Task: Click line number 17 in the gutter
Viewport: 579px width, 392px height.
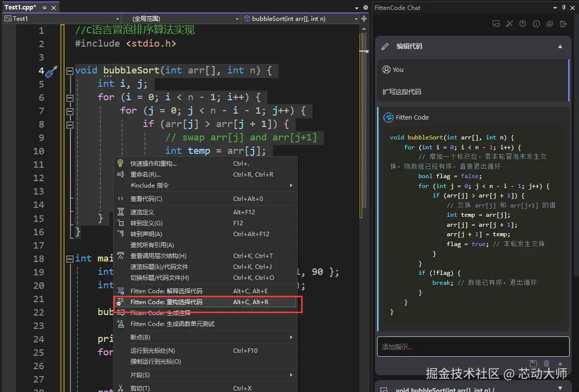Action: [38, 245]
